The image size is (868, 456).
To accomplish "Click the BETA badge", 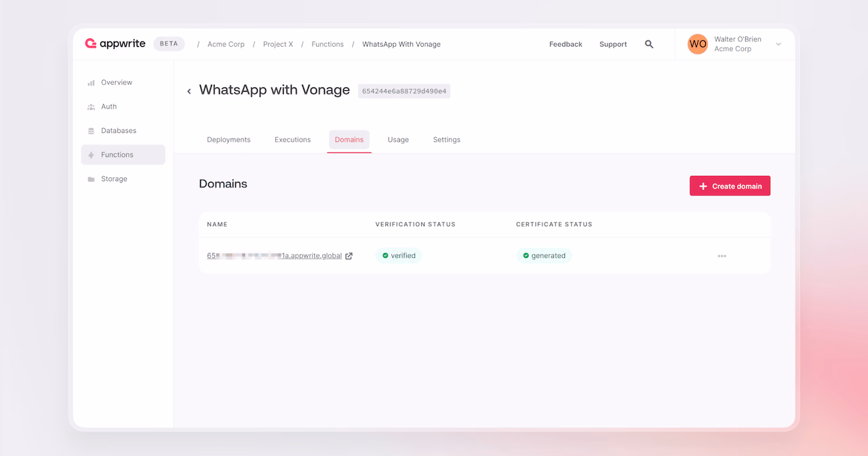I will 169,43.
